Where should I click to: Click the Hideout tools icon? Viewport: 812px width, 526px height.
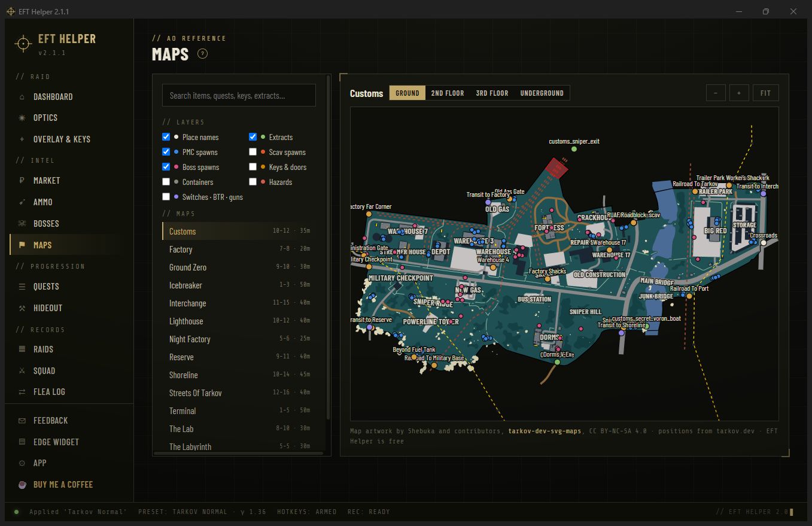tap(22, 308)
